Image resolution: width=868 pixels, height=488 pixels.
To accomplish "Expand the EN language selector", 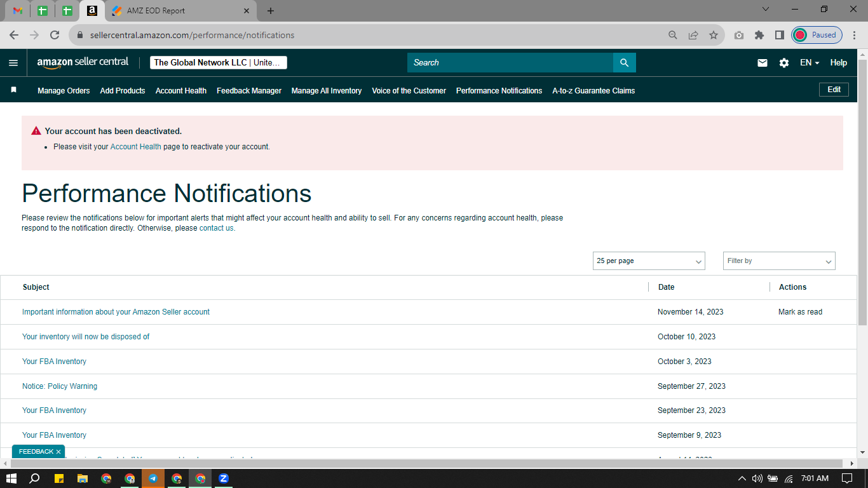I will click(x=809, y=63).
